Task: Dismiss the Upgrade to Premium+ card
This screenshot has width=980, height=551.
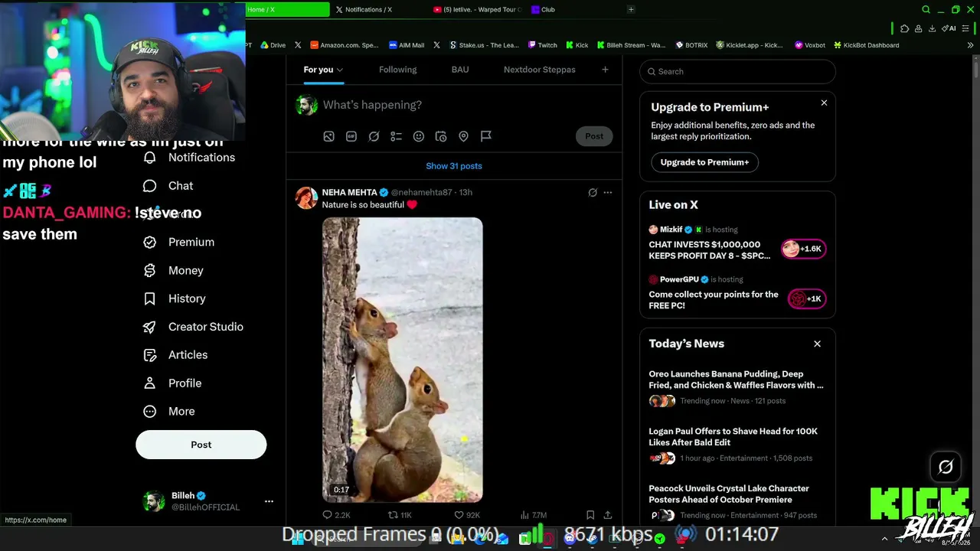Action: [x=824, y=103]
